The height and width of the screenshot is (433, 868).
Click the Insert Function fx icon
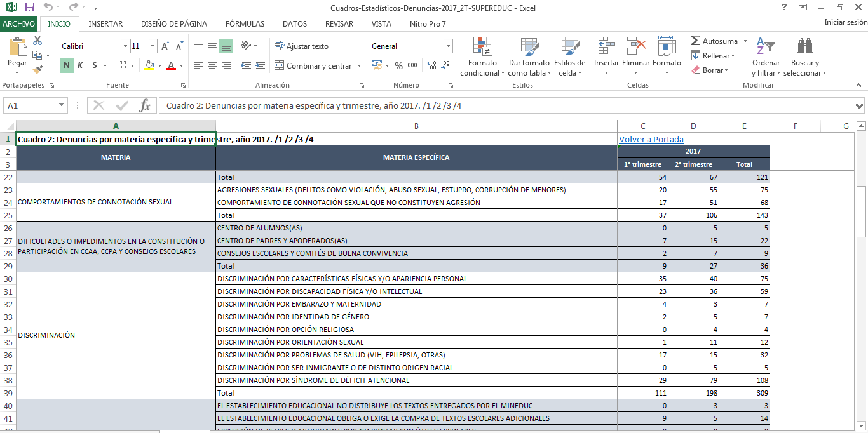145,105
